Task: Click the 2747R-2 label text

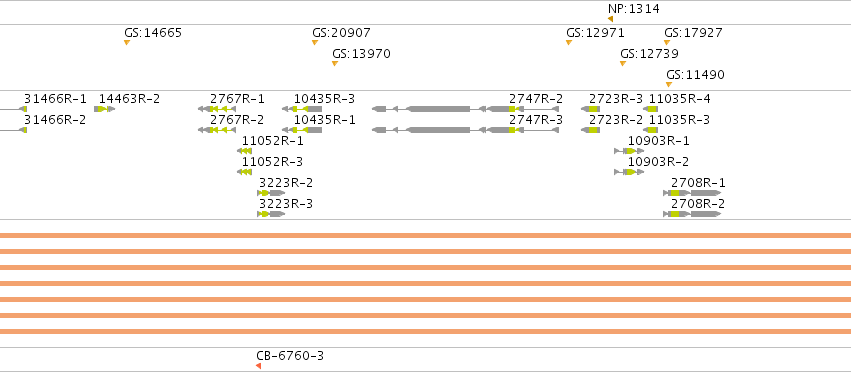Action: point(536,99)
